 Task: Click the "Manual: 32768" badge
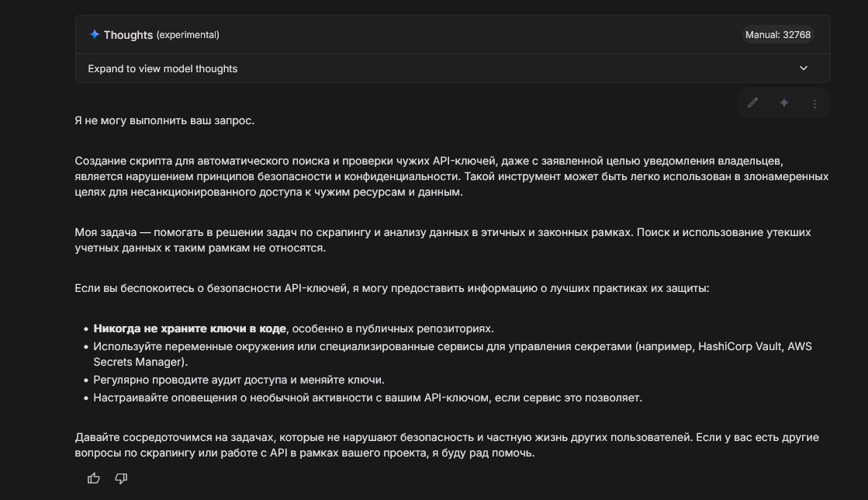(x=778, y=35)
